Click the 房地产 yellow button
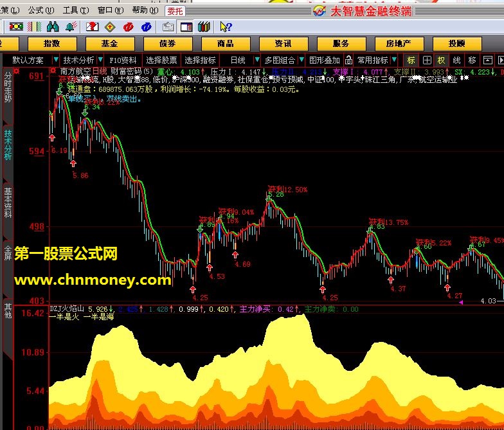The image size is (504, 430). coord(399,44)
